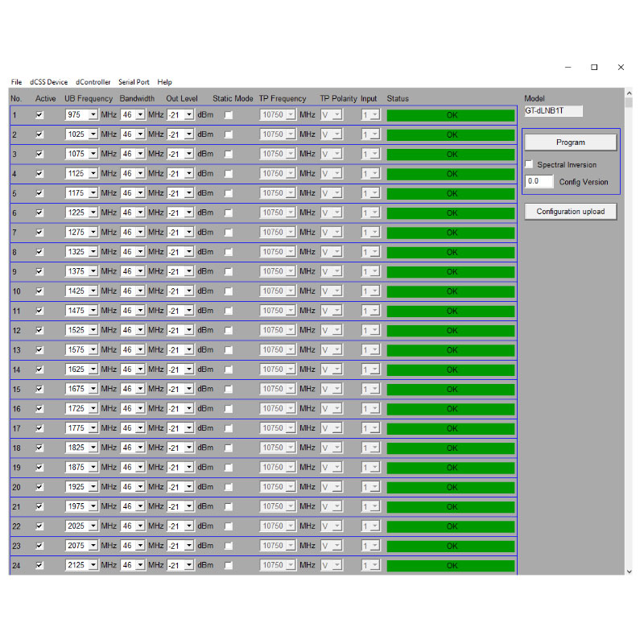Open Out Level dropdown in row 23
The image size is (644, 644).
189,546
